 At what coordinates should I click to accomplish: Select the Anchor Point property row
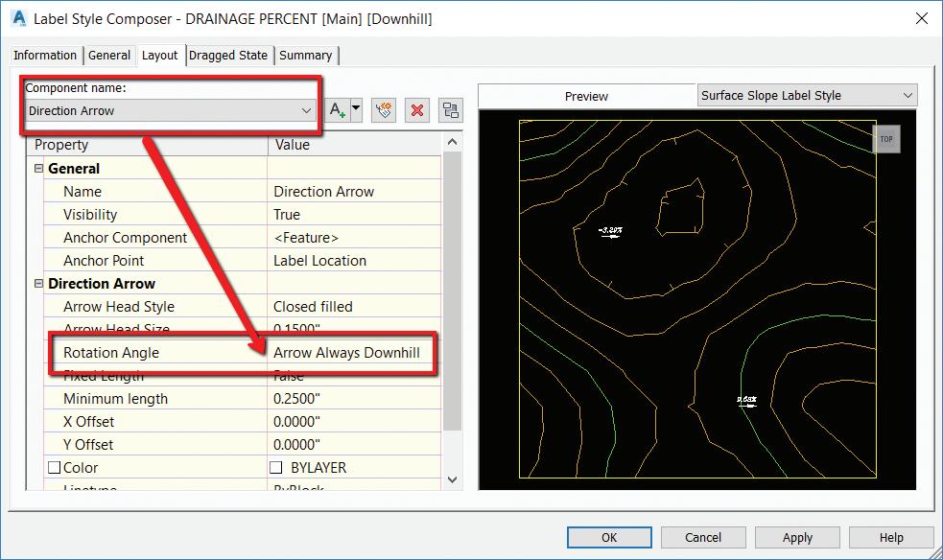(243, 261)
